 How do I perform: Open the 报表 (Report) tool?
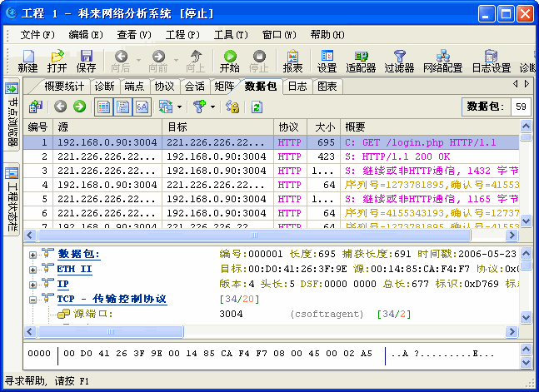(x=293, y=61)
